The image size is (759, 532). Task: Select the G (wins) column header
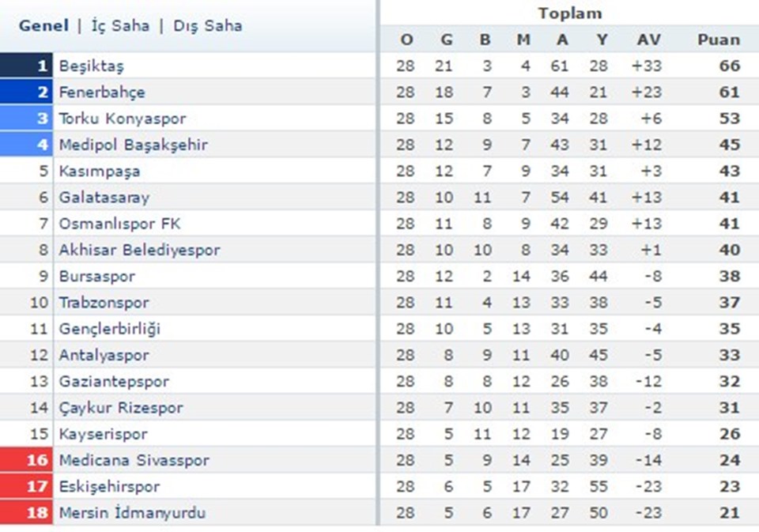(x=446, y=39)
